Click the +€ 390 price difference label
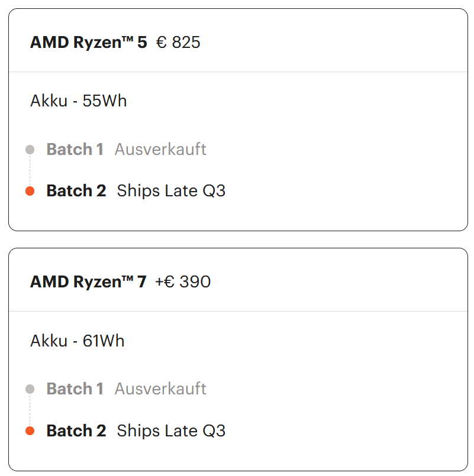The height and width of the screenshot is (476, 474). [183, 282]
